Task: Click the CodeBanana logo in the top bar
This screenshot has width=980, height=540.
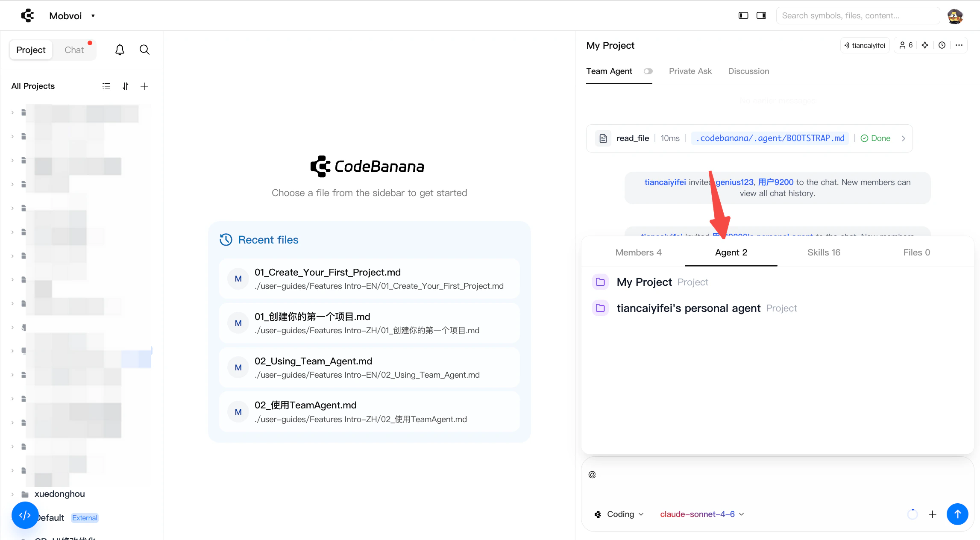Action: [28, 15]
